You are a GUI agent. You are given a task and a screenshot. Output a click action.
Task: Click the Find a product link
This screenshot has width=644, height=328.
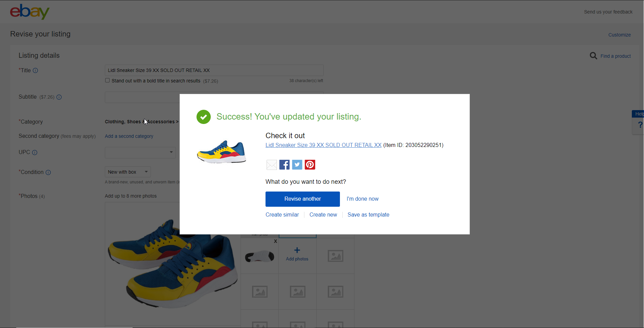616,56
